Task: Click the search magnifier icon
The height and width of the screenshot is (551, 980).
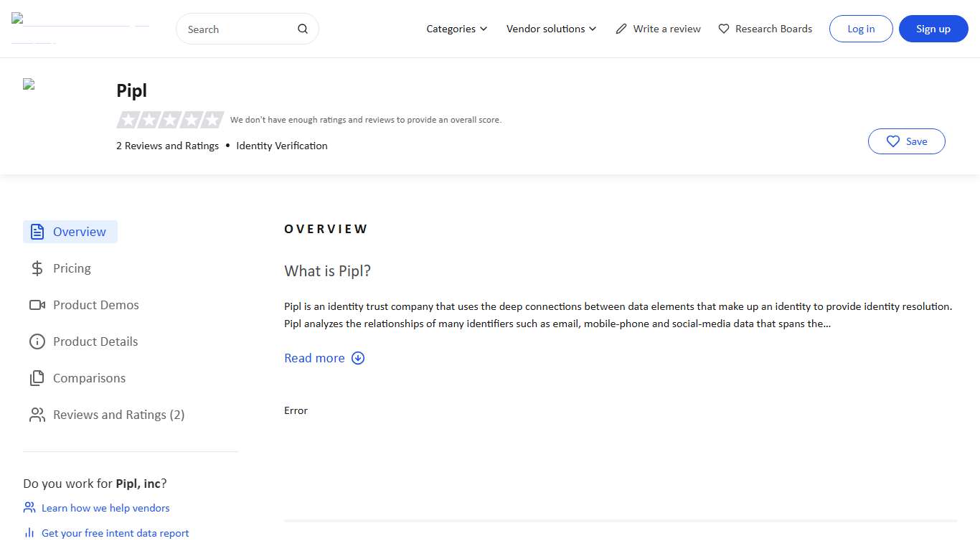Action: click(x=303, y=29)
